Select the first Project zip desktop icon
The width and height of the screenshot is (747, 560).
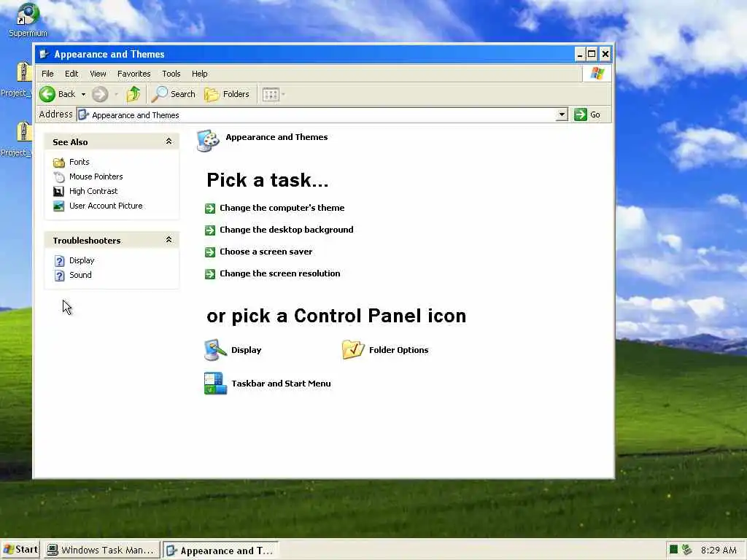coord(18,79)
